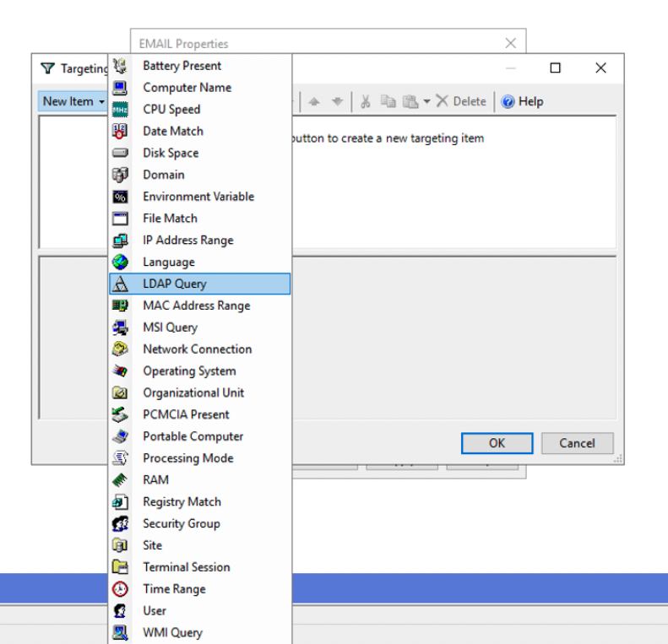Click the Security Group icon
668x644 pixels.
(120, 524)
